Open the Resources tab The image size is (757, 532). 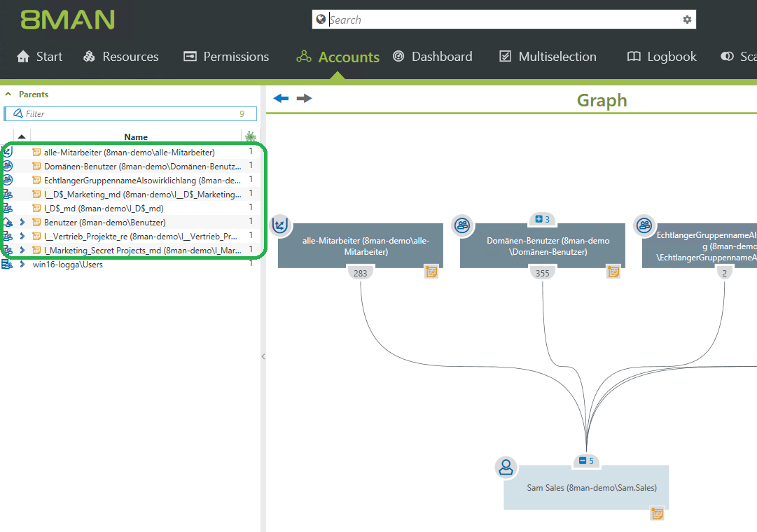point(120,57)
